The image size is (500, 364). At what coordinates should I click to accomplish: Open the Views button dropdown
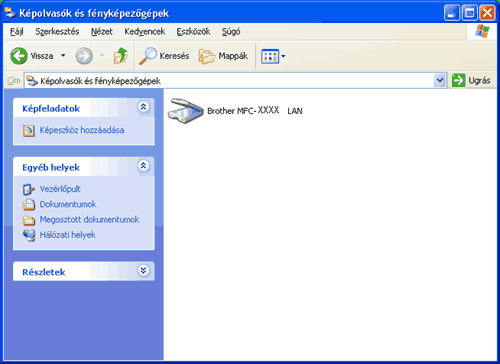283,56
